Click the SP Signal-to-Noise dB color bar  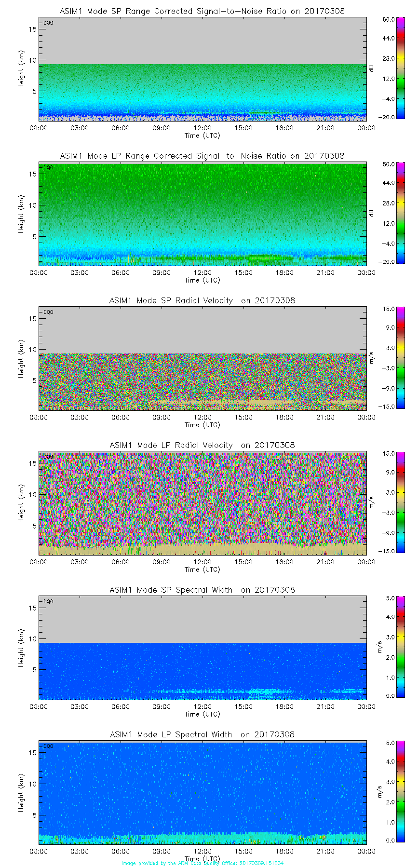pos(388,68)
